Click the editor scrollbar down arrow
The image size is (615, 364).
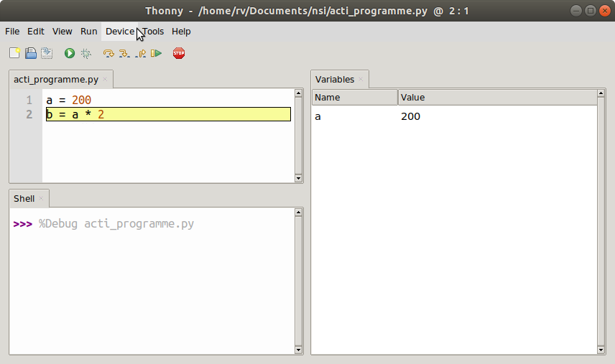(x=298, y=178)
